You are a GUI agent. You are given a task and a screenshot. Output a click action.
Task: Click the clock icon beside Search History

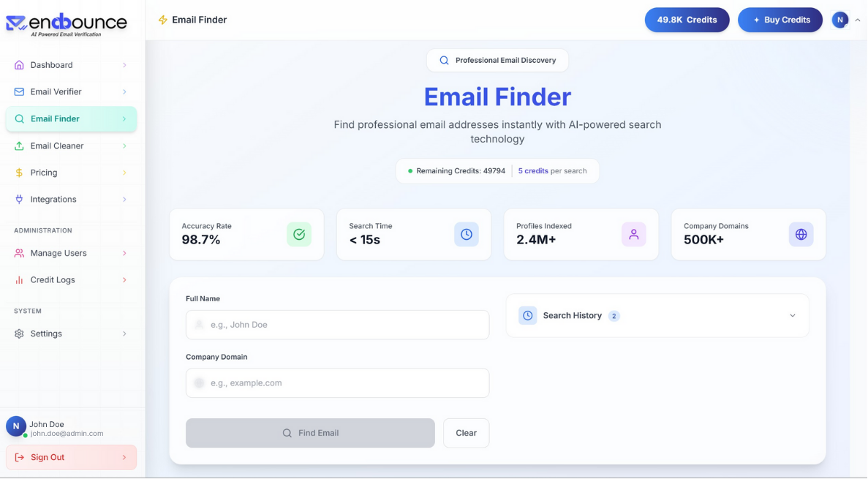[527, 315]
